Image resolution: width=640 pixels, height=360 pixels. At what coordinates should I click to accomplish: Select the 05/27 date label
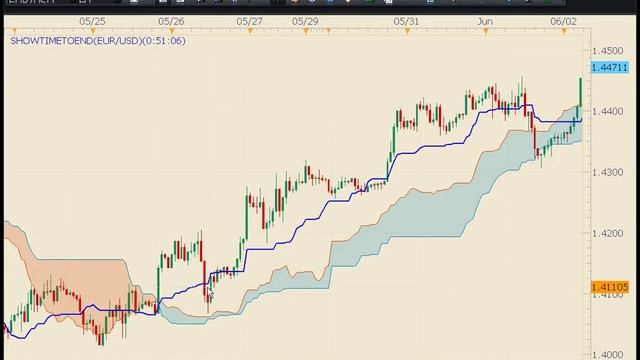pyautogui.click(x=249, y=21)
